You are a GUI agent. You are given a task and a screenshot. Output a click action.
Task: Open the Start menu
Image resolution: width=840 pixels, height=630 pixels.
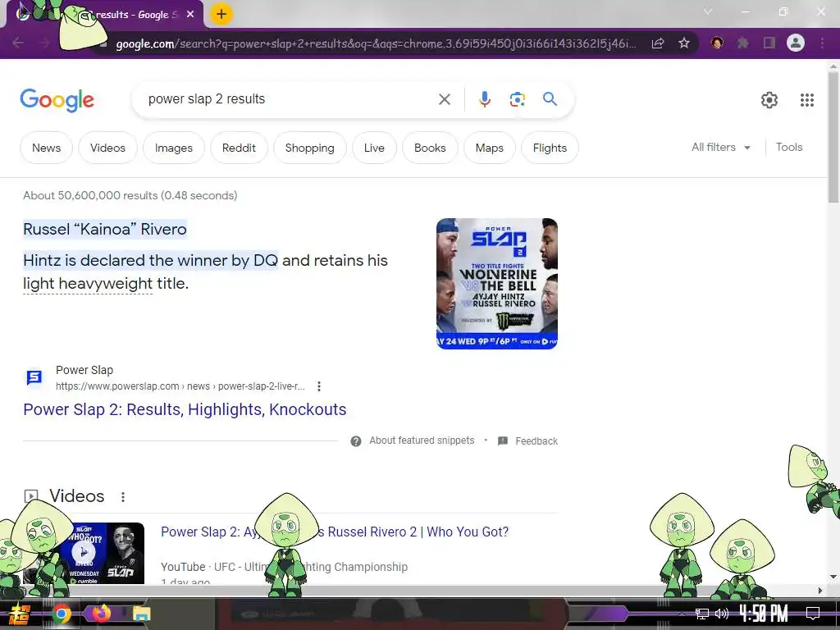pos(20,614)
